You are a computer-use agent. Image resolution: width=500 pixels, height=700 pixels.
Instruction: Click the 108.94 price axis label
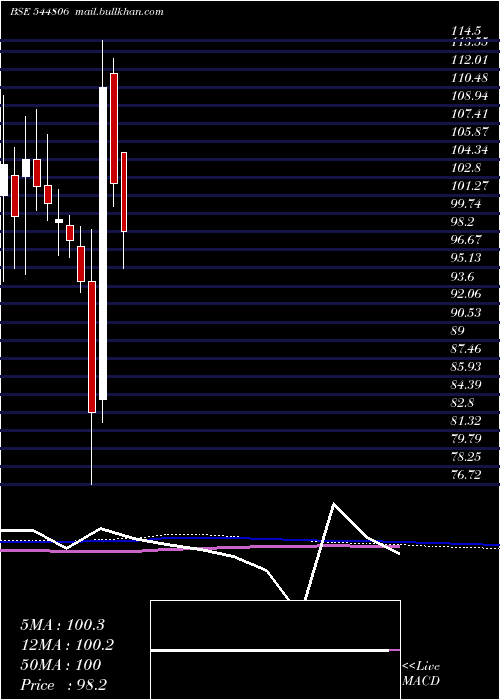click(x=469, y=96)
